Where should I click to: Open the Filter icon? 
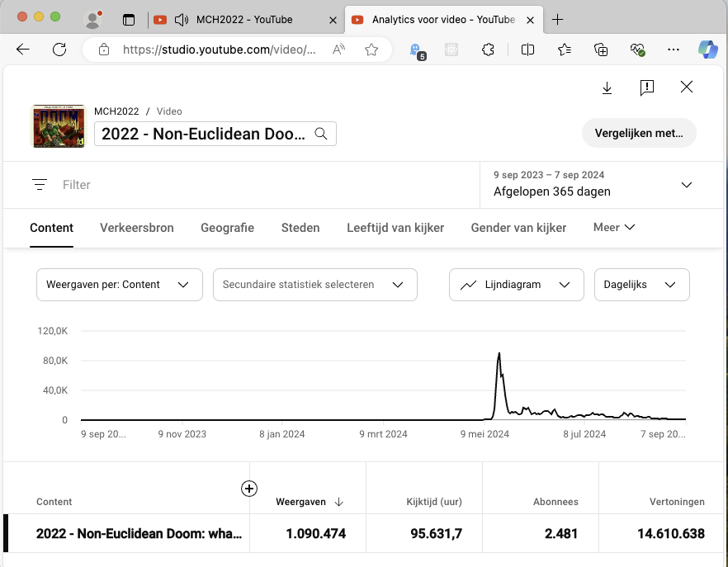tap(40, 185)
